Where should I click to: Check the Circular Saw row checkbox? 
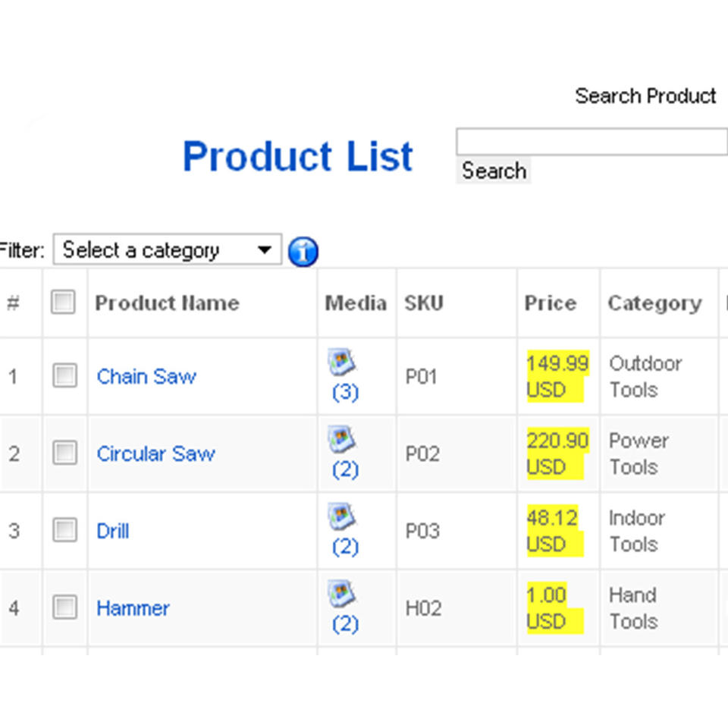coord(64,453)
